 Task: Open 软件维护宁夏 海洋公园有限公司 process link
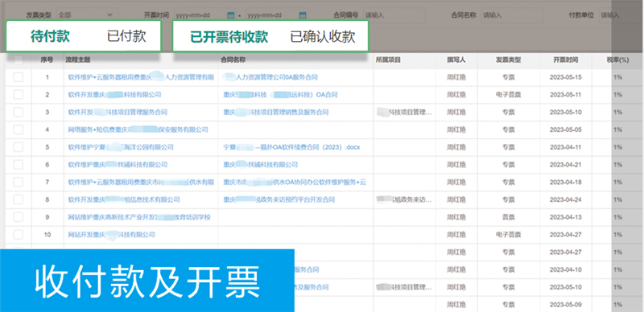[121, 147]
